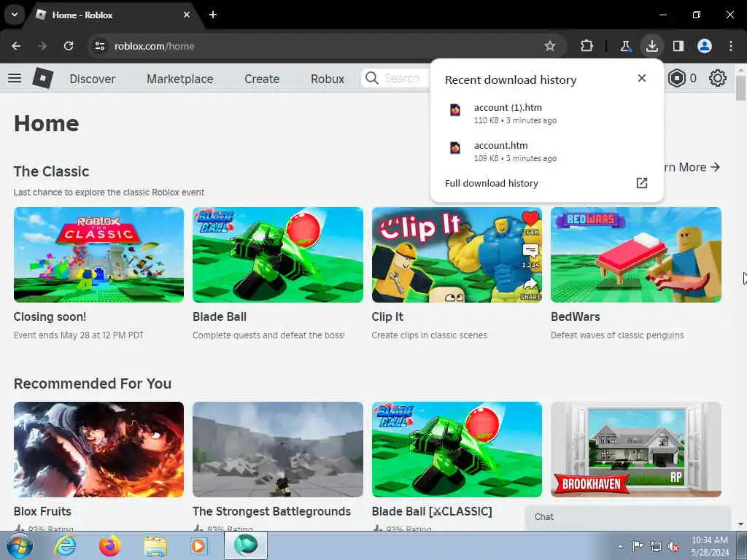Toggle the Chrome downloads toolbar icon
The width and height of the screenshot is (747, 560).
[651, 46]
